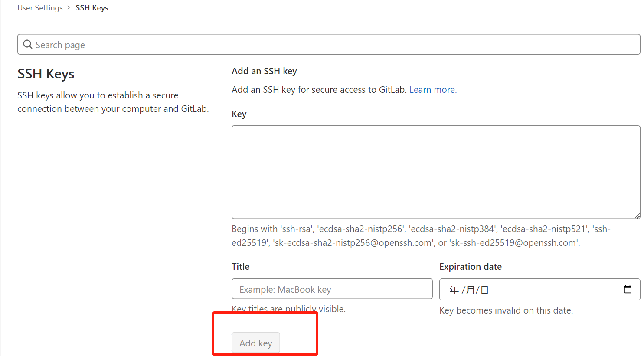Click the Key text area resize handle
Image resolution: width=644 pixels, height=356 pixels.
click(x=637, y=216)
